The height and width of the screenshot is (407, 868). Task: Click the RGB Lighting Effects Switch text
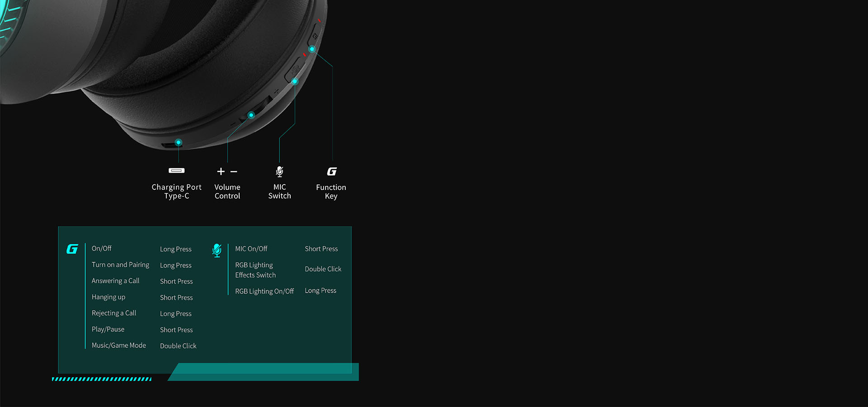(x=255, y=270)
